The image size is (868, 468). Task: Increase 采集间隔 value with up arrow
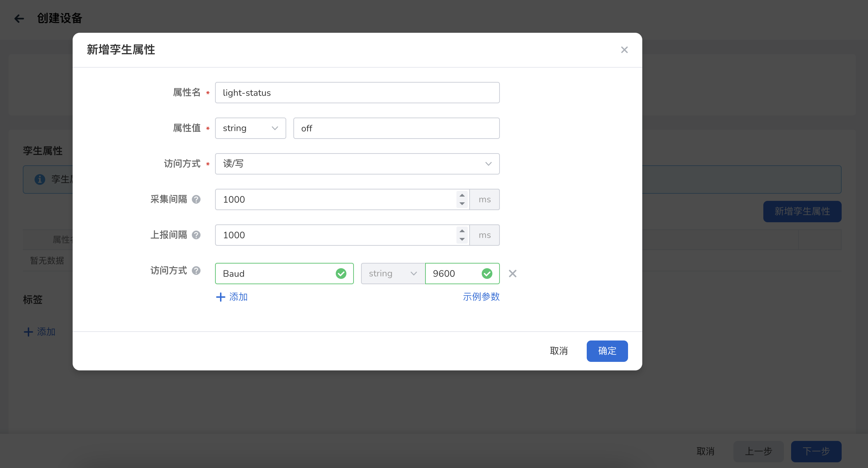[462, 196]
